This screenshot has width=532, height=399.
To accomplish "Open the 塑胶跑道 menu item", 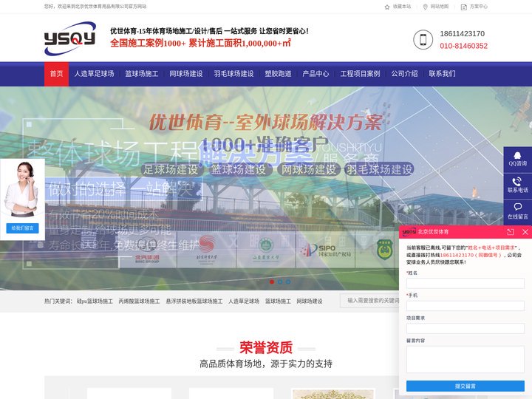I will [278, 74].
